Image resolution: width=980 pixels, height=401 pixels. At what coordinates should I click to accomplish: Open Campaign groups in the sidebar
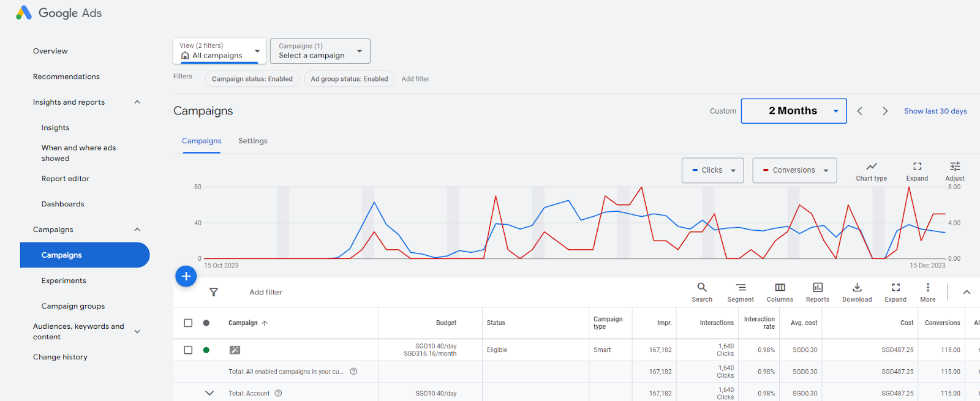(x=73, y=306)
